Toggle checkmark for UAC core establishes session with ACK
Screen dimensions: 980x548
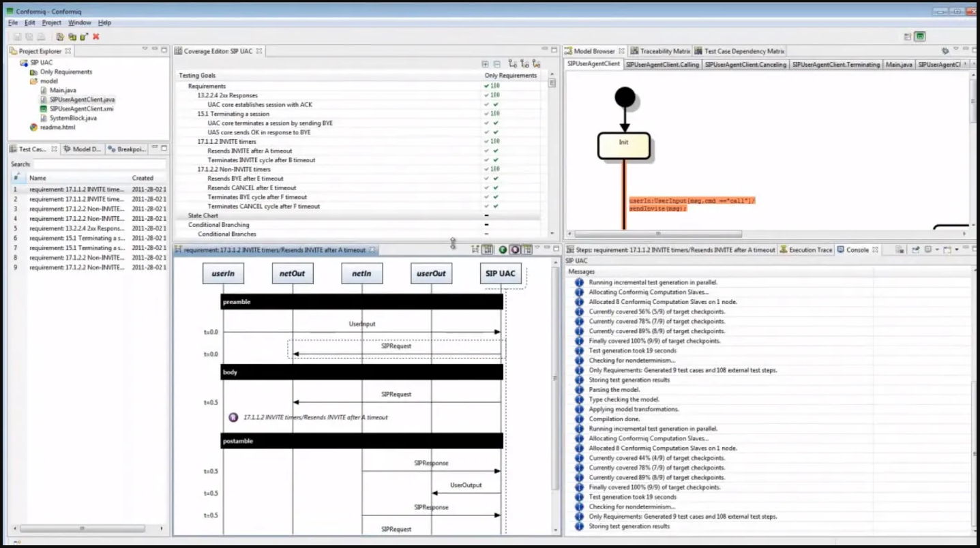pos(496,104)
